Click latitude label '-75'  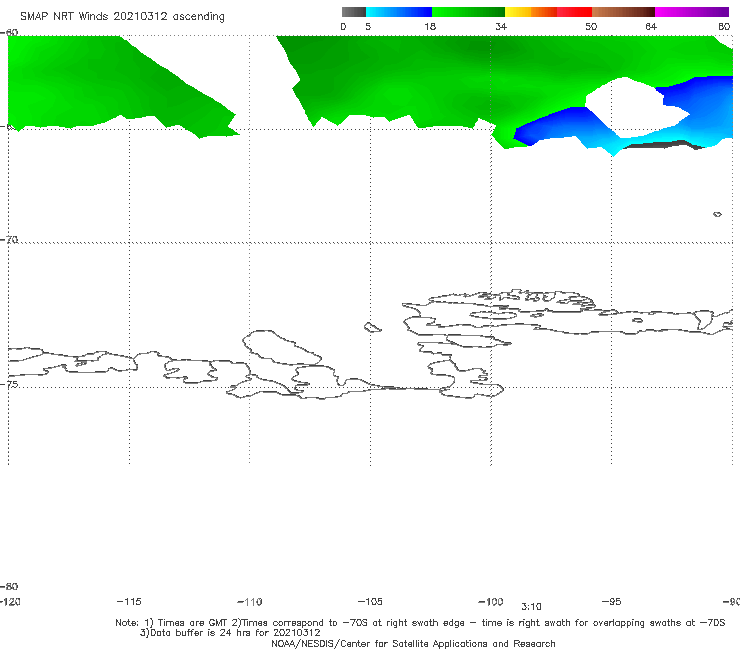click(9, 384)
